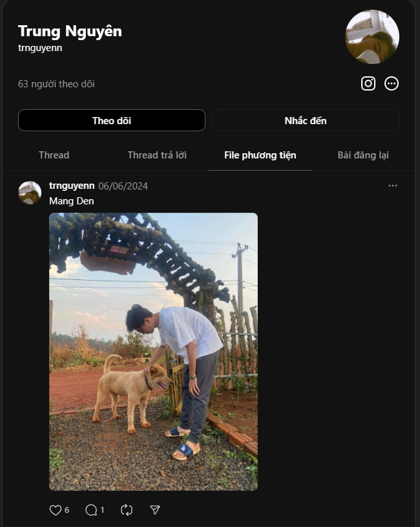Open profile more options circle icon

click(x=392, y=83)
